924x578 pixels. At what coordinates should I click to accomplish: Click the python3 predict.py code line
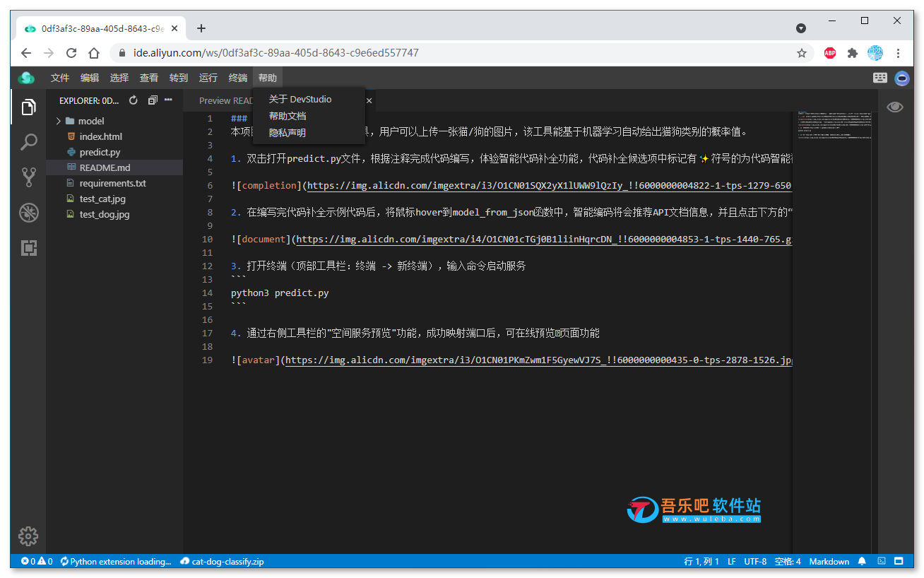click(280, 293)
